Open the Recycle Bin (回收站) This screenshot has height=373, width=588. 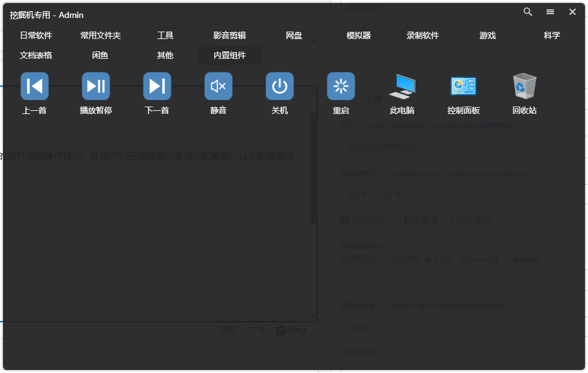pos(525,86)
